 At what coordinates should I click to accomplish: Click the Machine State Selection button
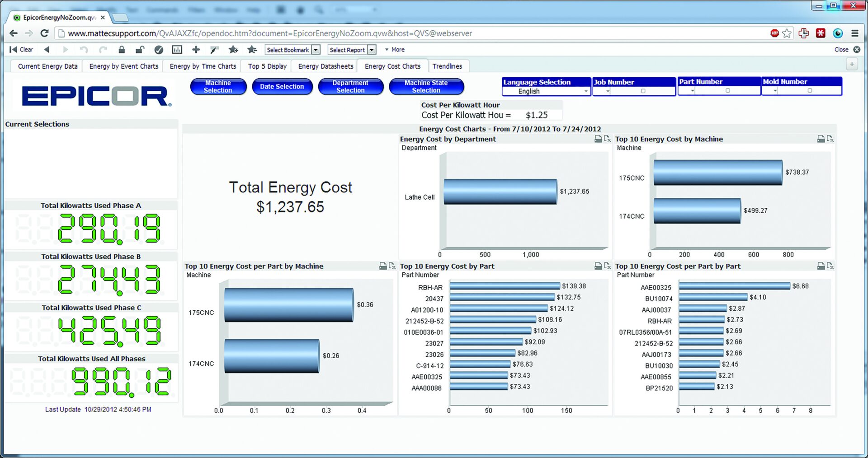point(426,86)
